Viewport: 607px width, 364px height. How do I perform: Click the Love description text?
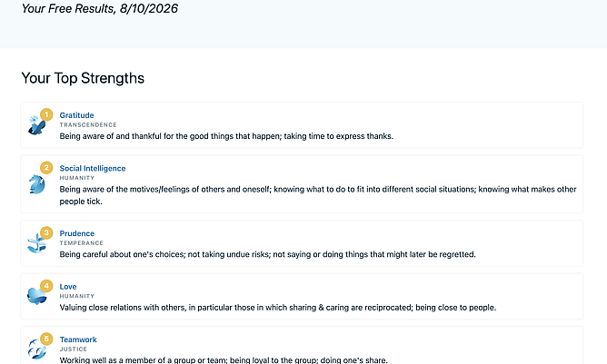click(277, 308)
